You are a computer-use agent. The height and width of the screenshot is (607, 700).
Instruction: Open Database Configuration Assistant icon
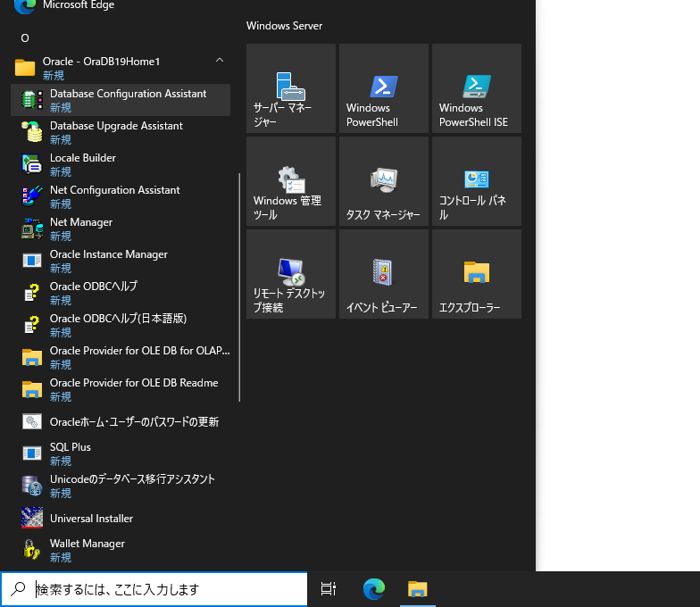32,100
